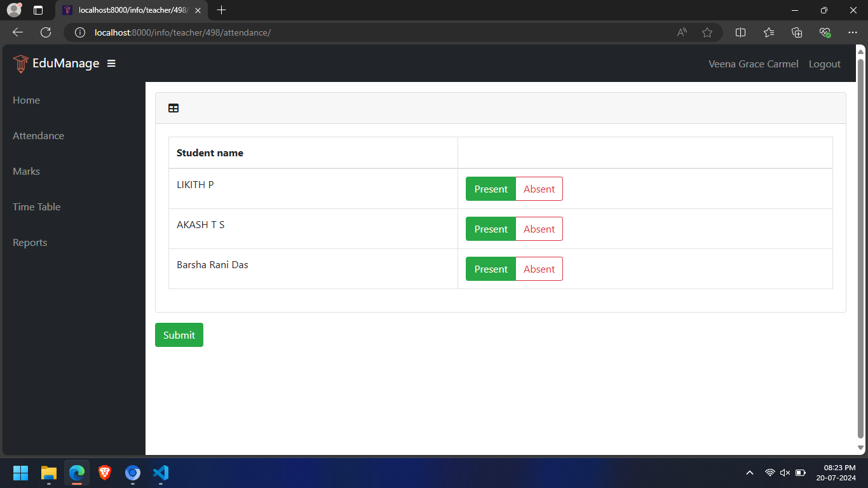This screenshot has width=868, height=488.
Task: Open File Explorer from taskbar
Action: point(49,473)
